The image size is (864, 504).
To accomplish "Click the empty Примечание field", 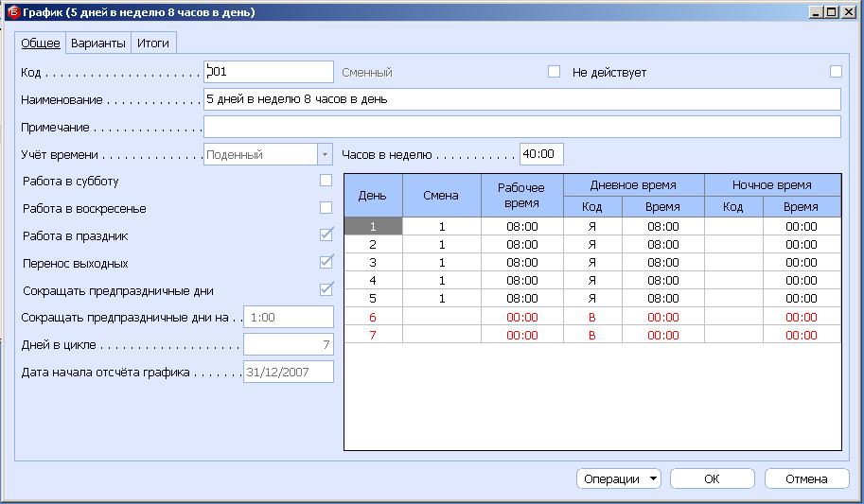I will pyautogui.click(x=521, y=127).
